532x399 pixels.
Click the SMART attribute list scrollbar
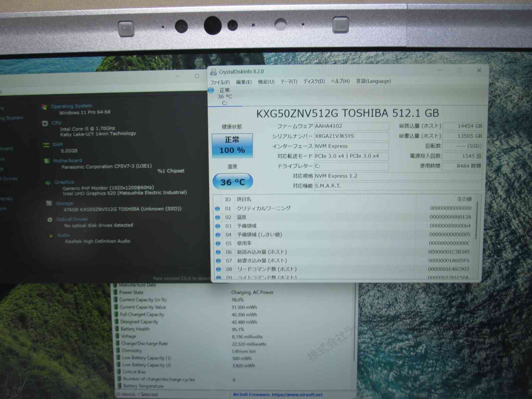pyautogui.click(x=476, y=219)
